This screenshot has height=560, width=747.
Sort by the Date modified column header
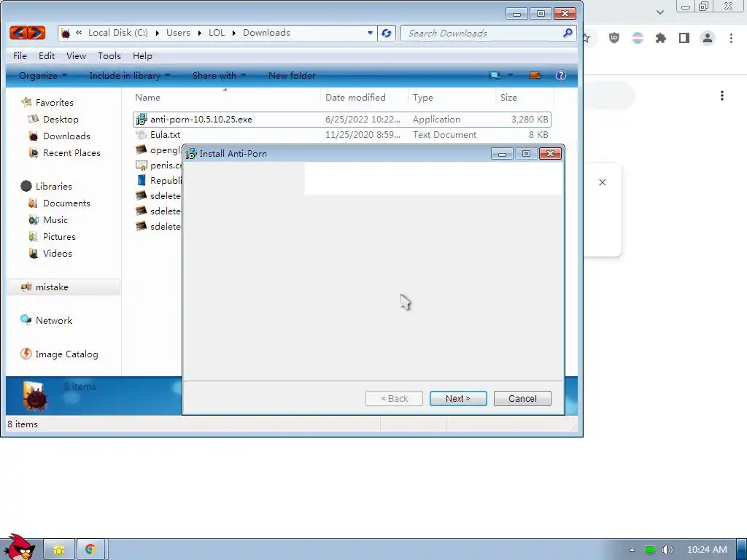[365, 97]
